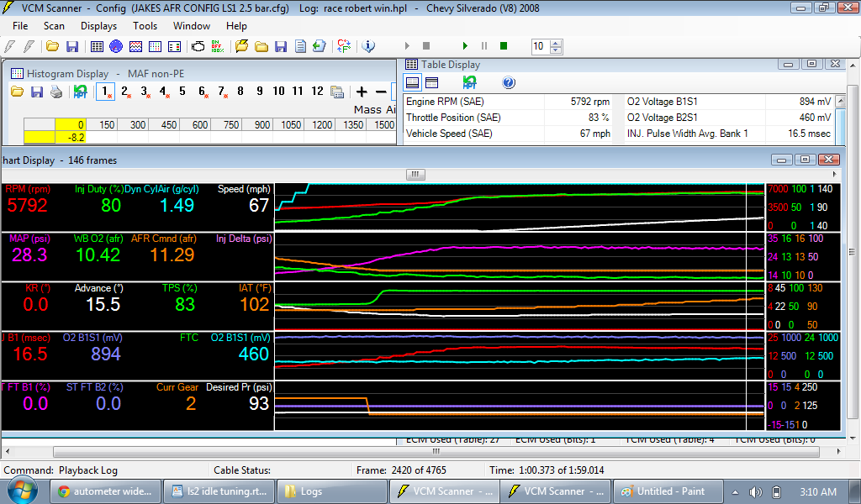The image size is (861, 504).
Task: Select histogram number 3
Action: 145,92
